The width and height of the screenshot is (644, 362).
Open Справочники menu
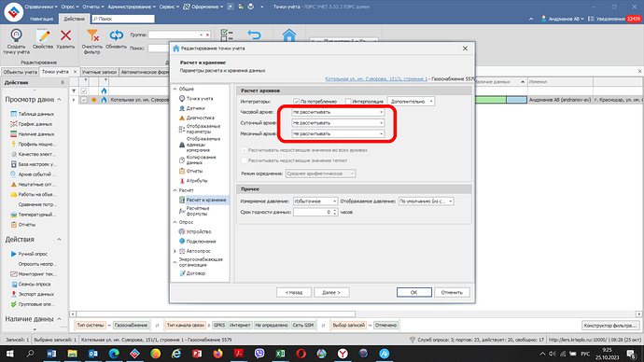tap(41, 7)
